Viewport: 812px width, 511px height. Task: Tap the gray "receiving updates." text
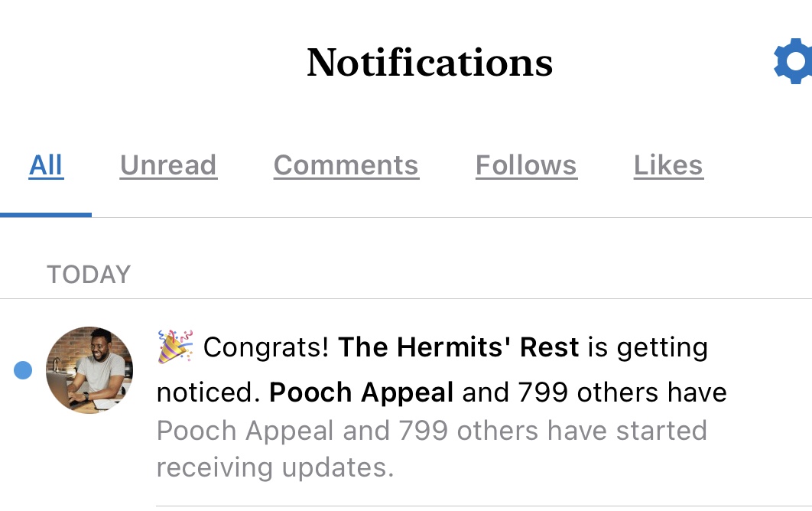coord(275,467)
